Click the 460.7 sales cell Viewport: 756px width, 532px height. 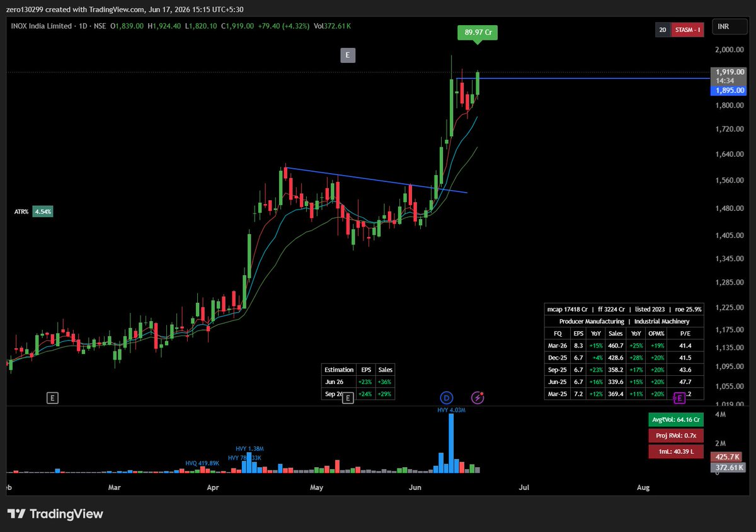tap(616, 346)
